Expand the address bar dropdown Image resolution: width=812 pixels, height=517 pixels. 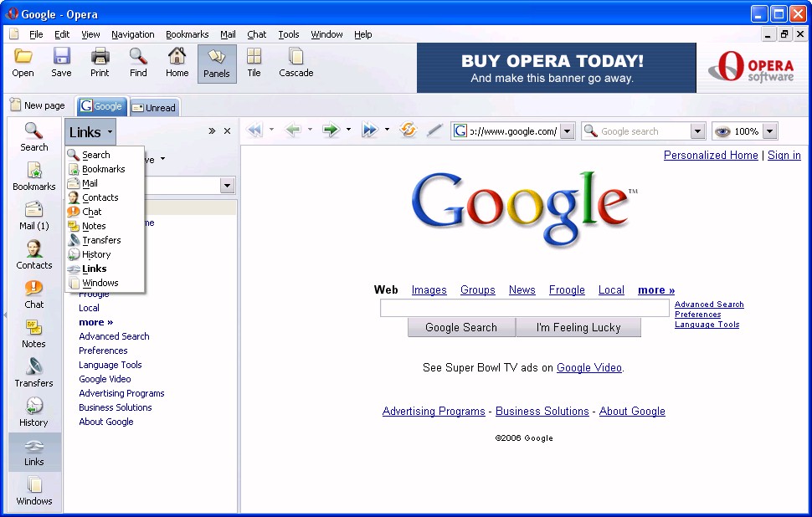coord(567,131)
